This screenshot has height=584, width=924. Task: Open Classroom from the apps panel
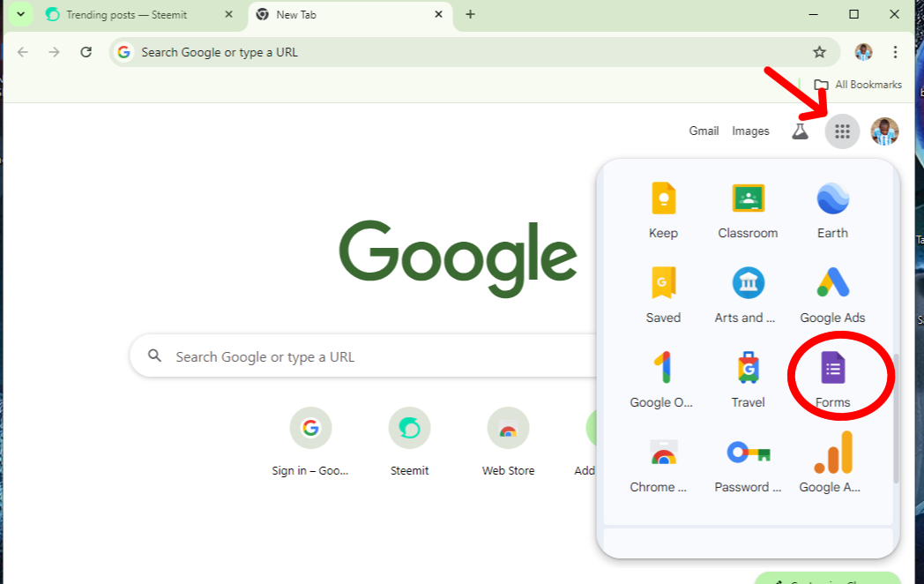pos(748,210)
